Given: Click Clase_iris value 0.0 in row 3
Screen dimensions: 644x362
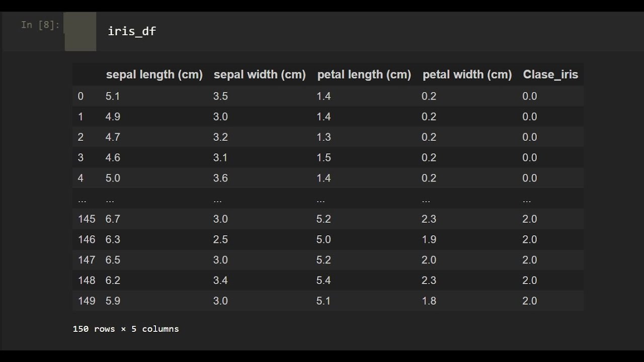Looking at the screenshot, I should [x=529, y=157].
